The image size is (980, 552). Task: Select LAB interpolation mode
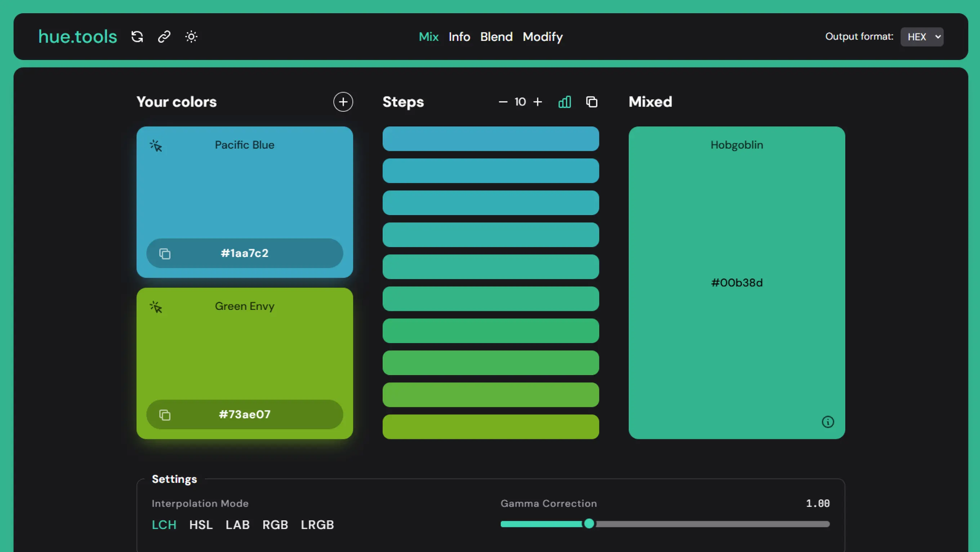tap(237, 525)
